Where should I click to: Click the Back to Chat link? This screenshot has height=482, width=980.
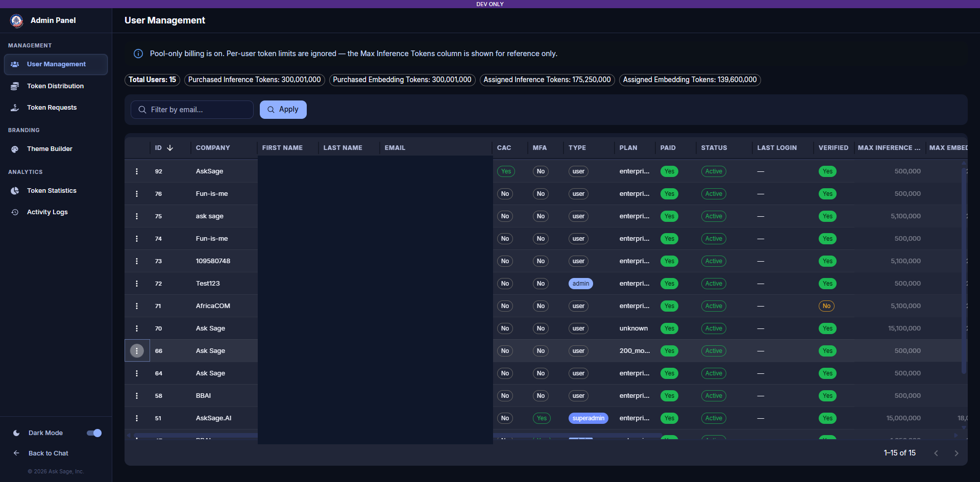(x=48, y=453)
